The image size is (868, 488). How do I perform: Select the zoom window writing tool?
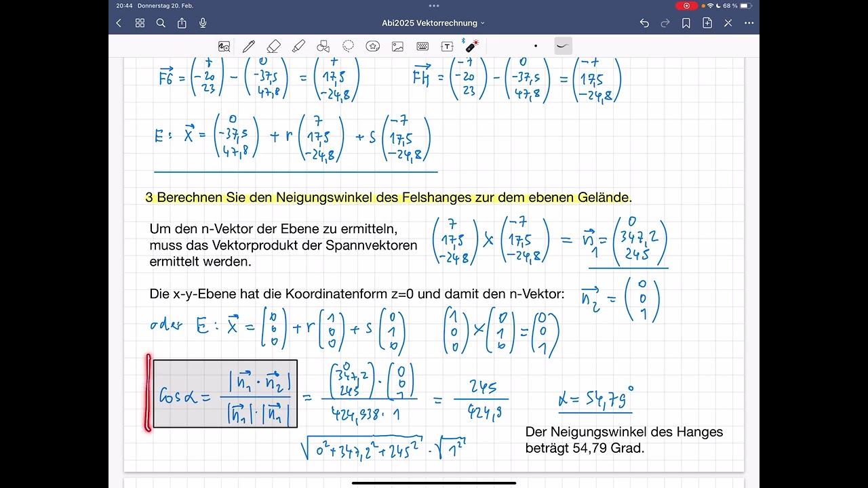pyautogui.click(x=224, y=46)
